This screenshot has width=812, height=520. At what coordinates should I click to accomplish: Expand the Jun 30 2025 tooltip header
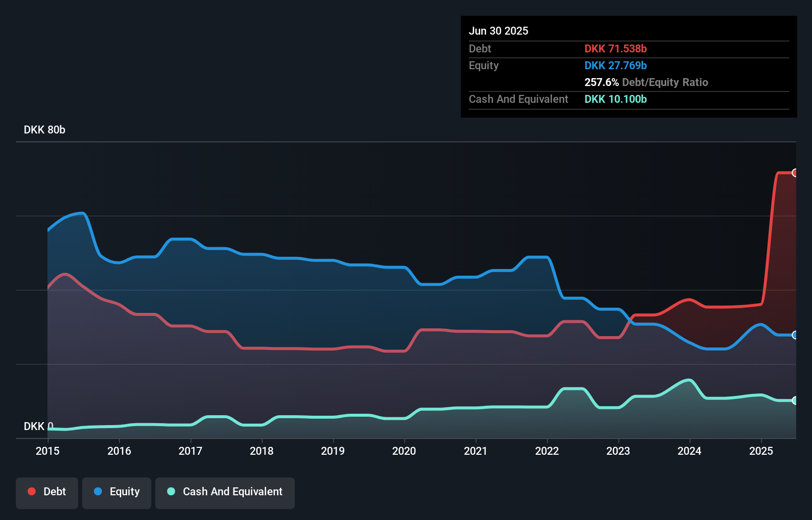point(498,31)
